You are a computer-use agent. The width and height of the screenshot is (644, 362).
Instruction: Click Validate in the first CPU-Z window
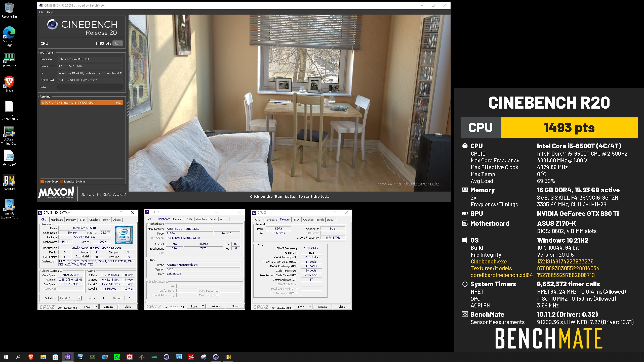(108, 307)
